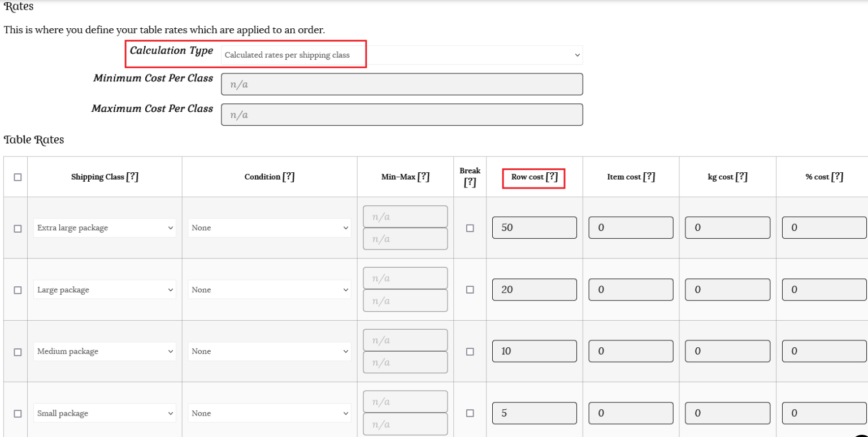Click help icon next to kg cost
The height and width of the screenshot is (437, 868).
point(741,177)
